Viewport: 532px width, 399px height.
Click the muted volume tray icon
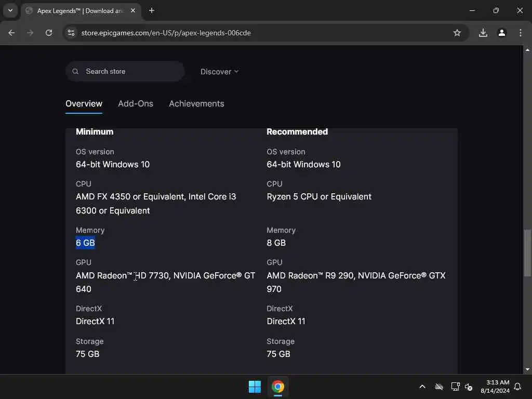point(469,387)
